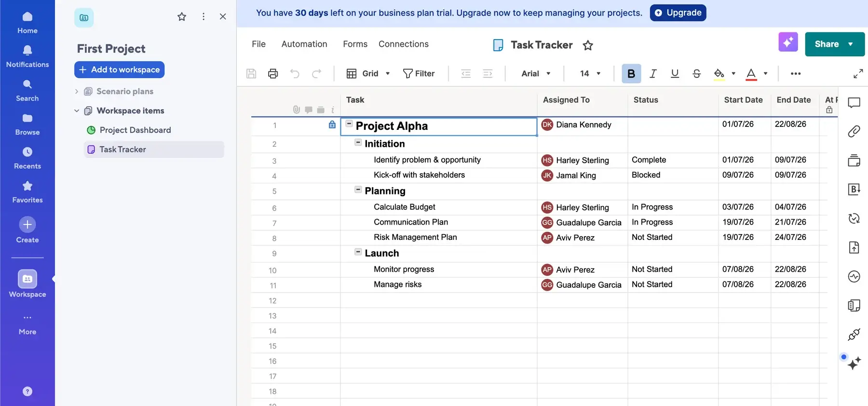868x406 pixels.
Task: Collapse the Workspace items folder
Action: coord(76,111)
